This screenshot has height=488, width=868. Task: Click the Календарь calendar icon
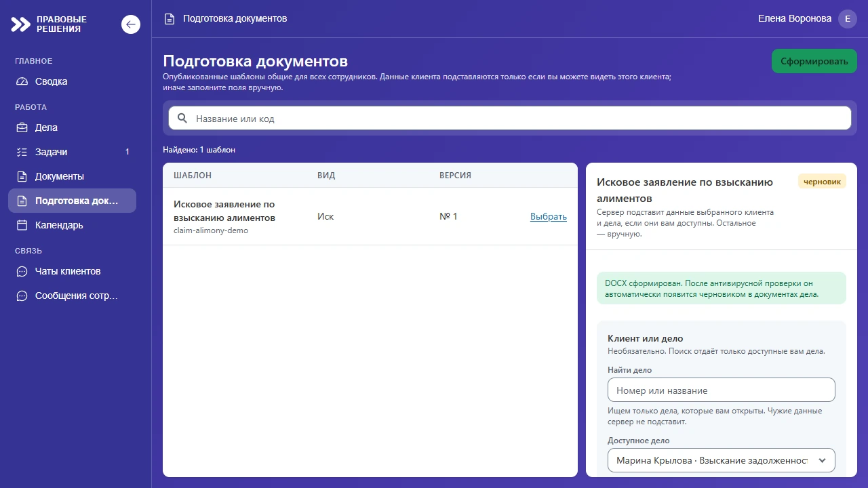pos(22,225)
